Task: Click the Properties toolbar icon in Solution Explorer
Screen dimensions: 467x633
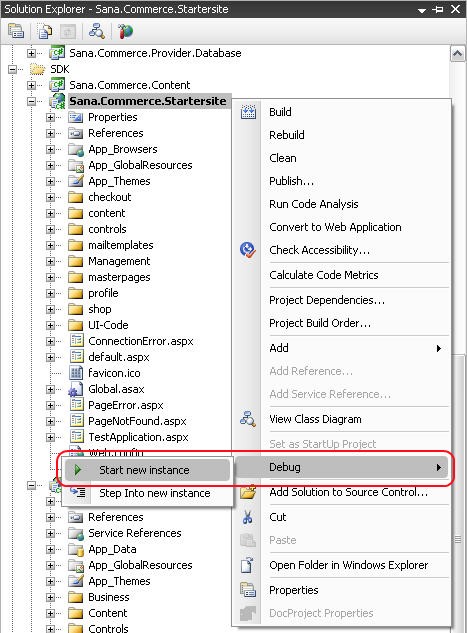Action: pos(16,31)
